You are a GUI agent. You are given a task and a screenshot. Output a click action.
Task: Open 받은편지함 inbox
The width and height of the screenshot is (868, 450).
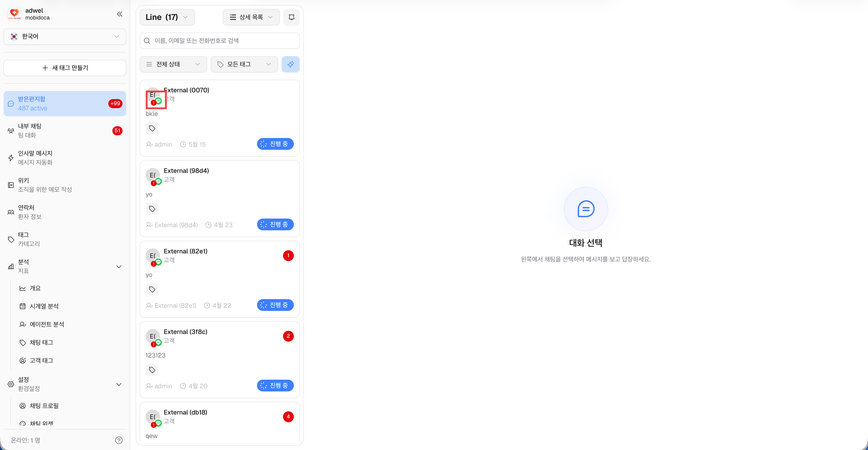(65, 104)
